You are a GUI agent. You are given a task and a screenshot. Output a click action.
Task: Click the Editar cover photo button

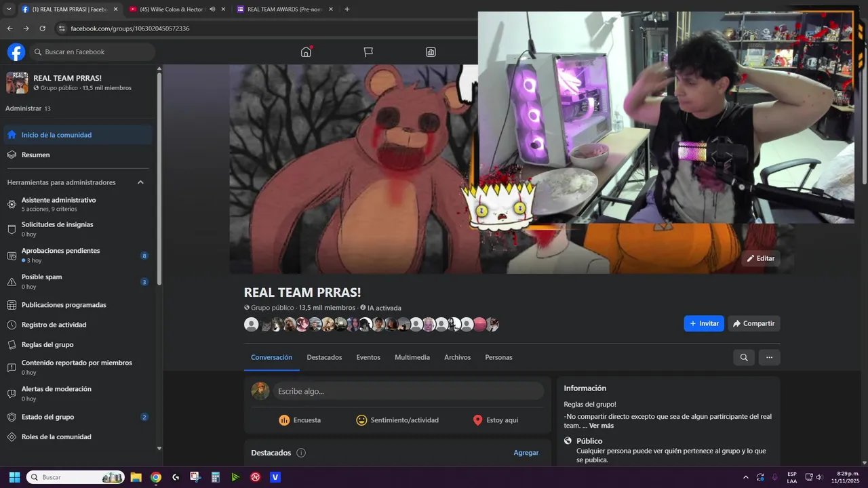pyautogui.click(x=760, y=258)
